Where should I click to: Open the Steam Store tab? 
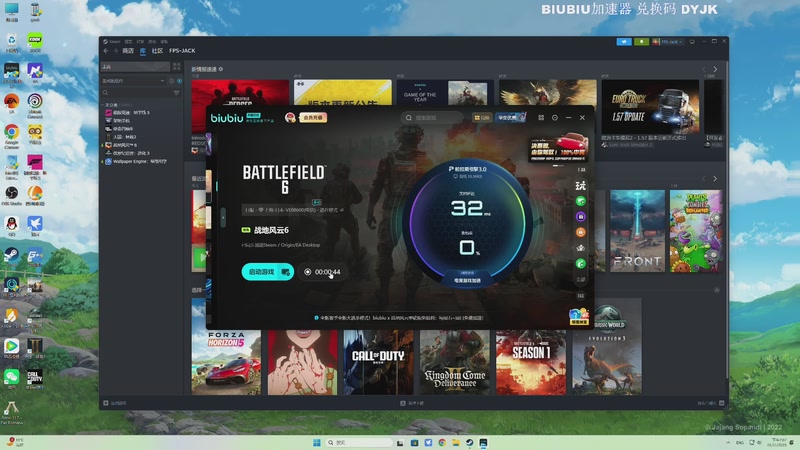tap(128, 51)
